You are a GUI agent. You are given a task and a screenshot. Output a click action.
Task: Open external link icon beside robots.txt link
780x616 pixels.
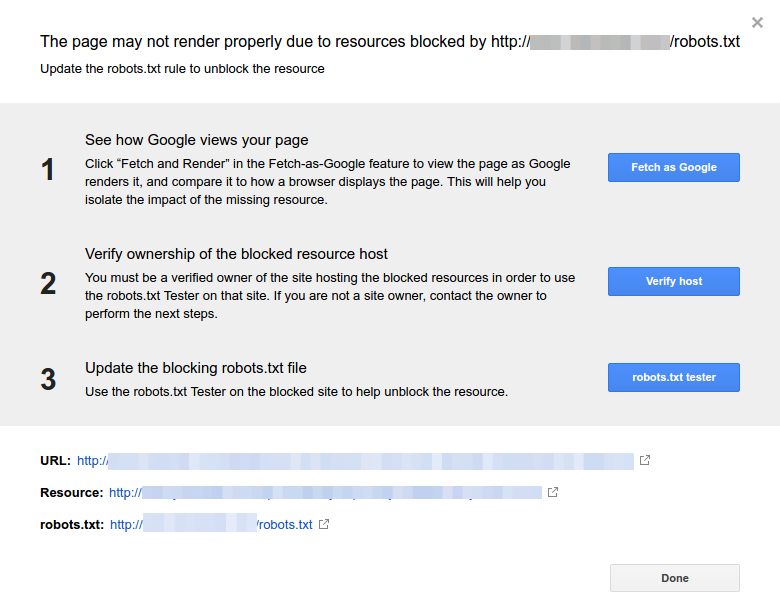click(324, 524)
